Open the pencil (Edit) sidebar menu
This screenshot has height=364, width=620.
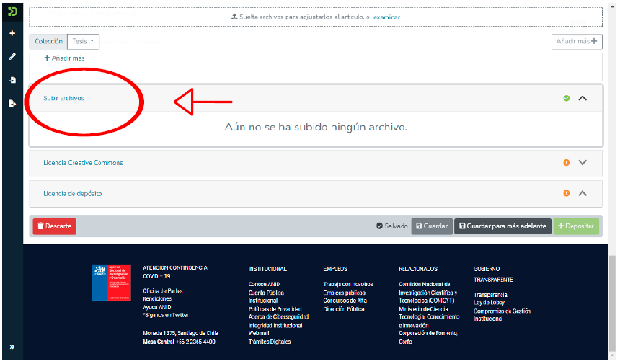tap(12, 56)
